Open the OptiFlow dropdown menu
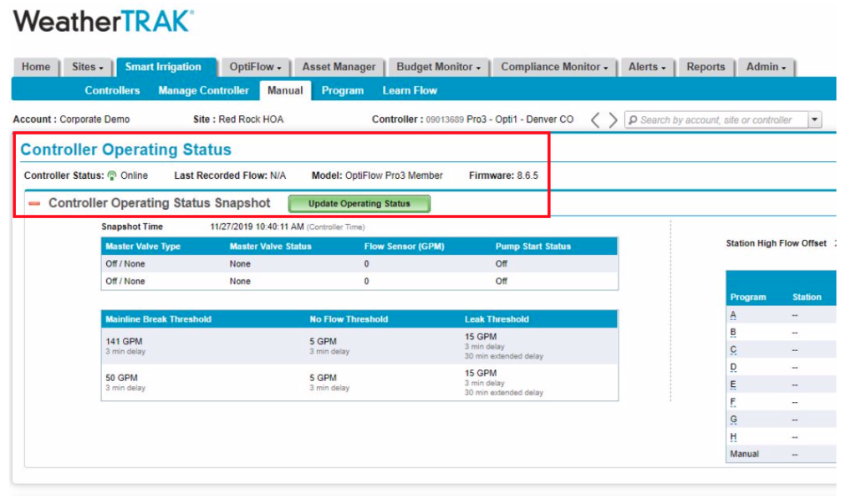 point(255,67)
